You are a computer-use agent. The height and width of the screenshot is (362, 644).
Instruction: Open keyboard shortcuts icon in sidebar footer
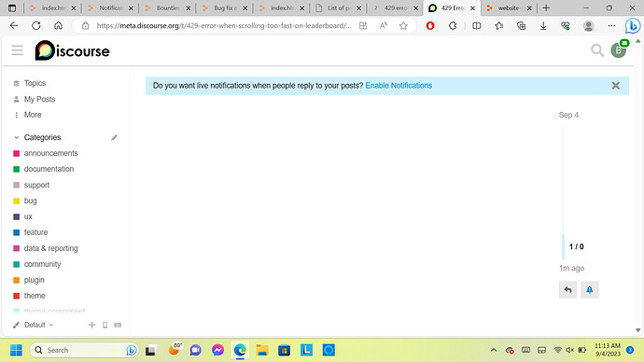tap(118, 325)
